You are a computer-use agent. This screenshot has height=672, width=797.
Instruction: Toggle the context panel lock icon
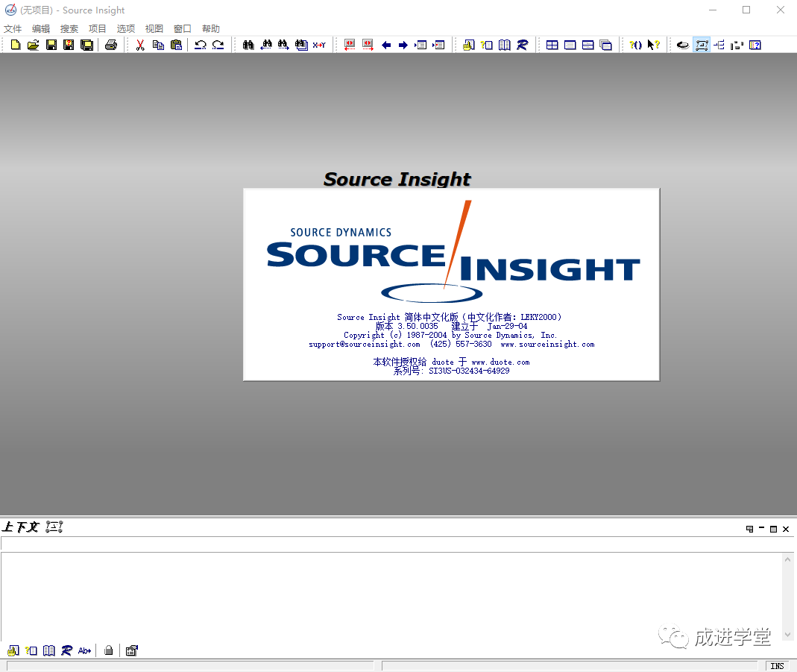(x=108, y=650)
